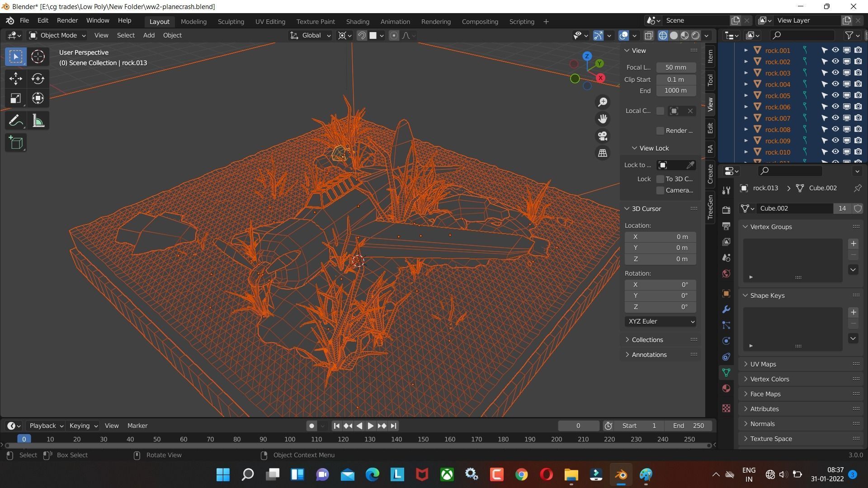Choose the Add Cube tool
868x488 pixels.
click(x=15, y=143)
